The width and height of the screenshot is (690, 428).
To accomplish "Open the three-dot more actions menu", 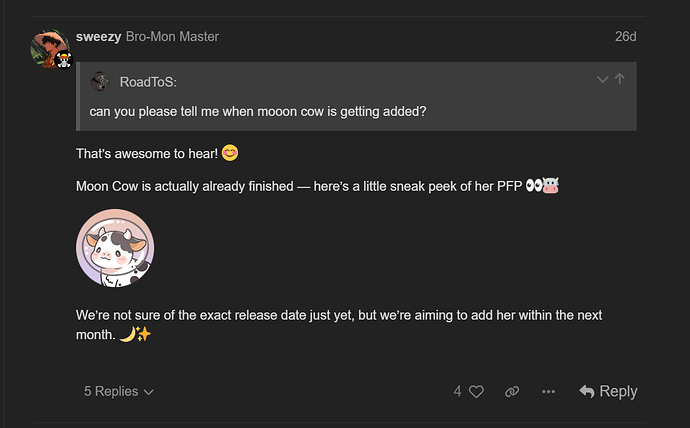I will (x=548, y=391).
